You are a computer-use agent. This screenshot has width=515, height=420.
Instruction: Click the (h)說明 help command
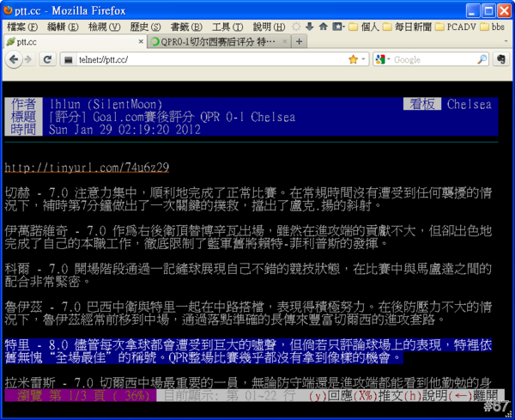tap(426, 396)
